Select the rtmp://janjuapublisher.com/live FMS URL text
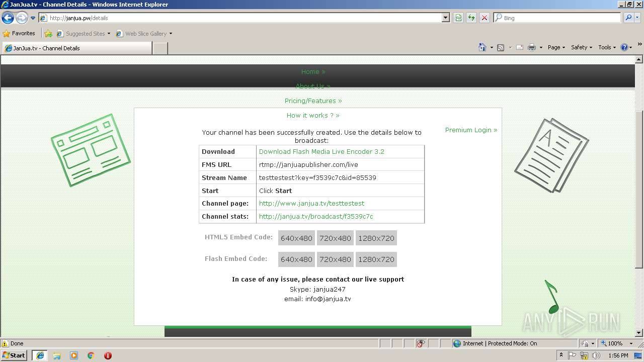This screenshot has height=362, width=644. pyautogui.click(x=308, y=164)
